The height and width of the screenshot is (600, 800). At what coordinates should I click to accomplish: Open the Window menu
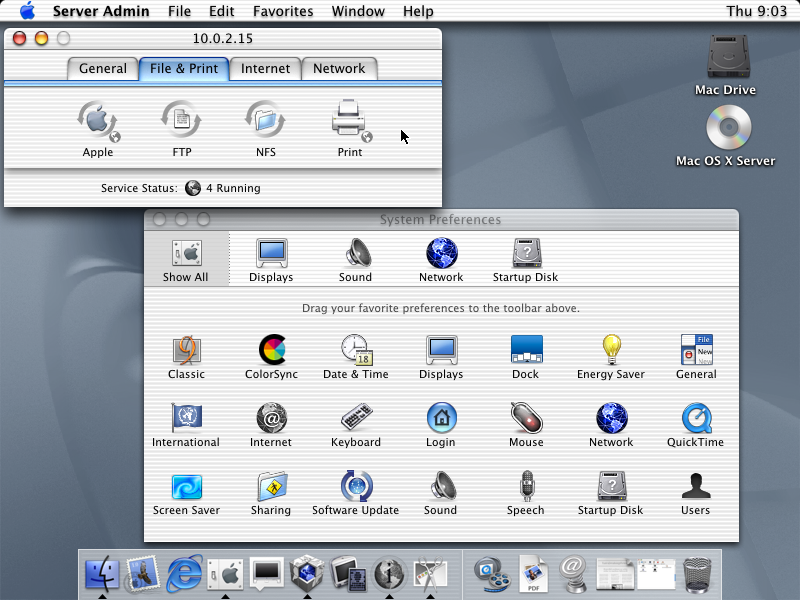[358, 11]
